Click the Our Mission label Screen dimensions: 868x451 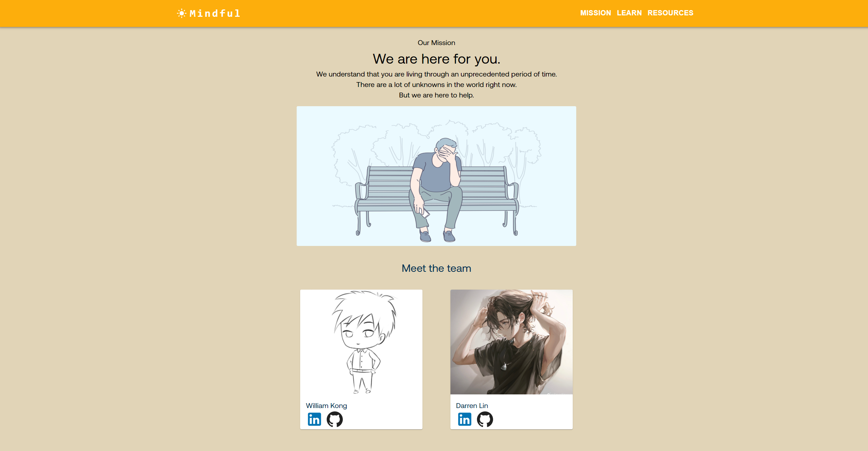pos(436,43)
